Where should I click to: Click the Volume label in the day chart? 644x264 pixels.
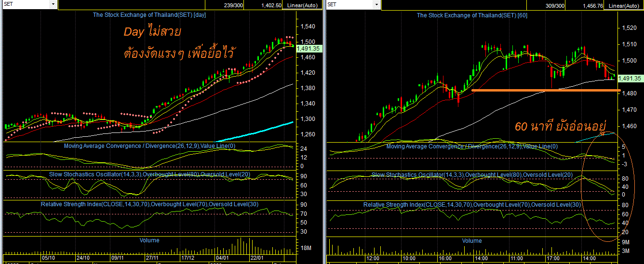pos(149,240)
